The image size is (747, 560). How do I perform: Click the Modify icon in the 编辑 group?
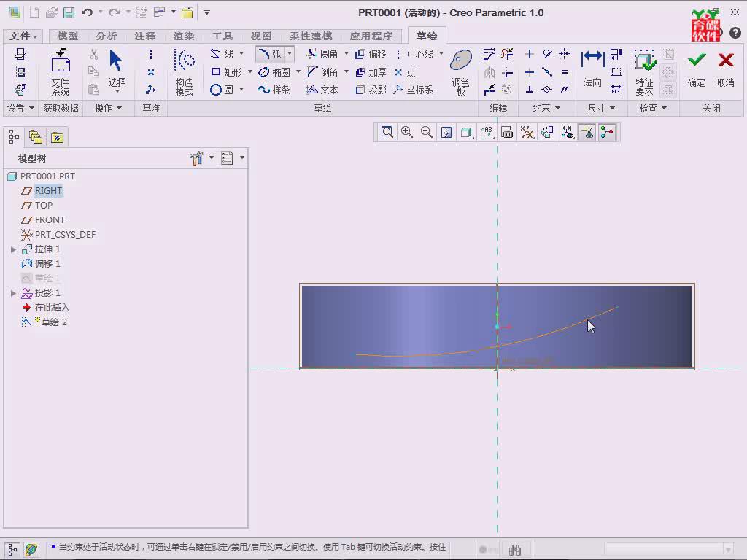pyautogui.click(x=489, y=54)
